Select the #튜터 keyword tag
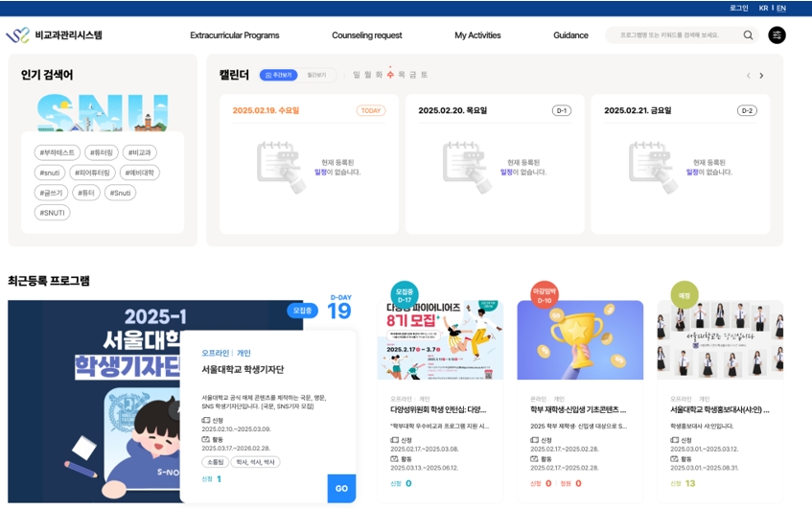 pos(86,193)
